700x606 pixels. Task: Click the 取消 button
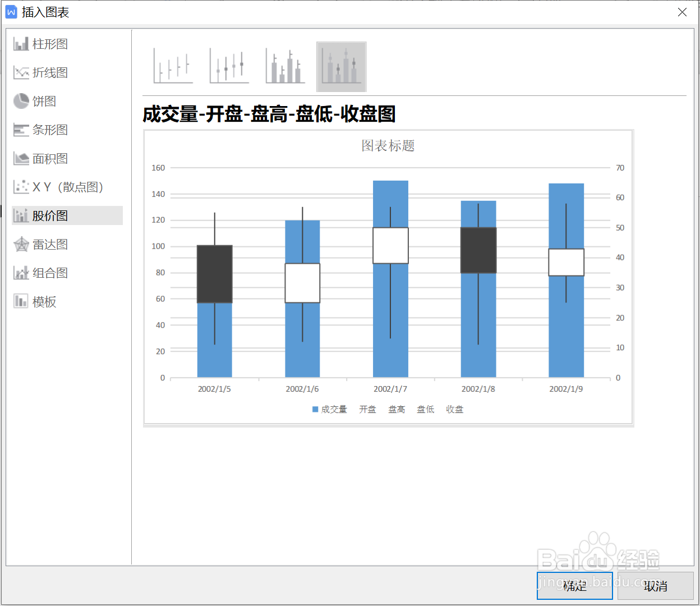656,586
